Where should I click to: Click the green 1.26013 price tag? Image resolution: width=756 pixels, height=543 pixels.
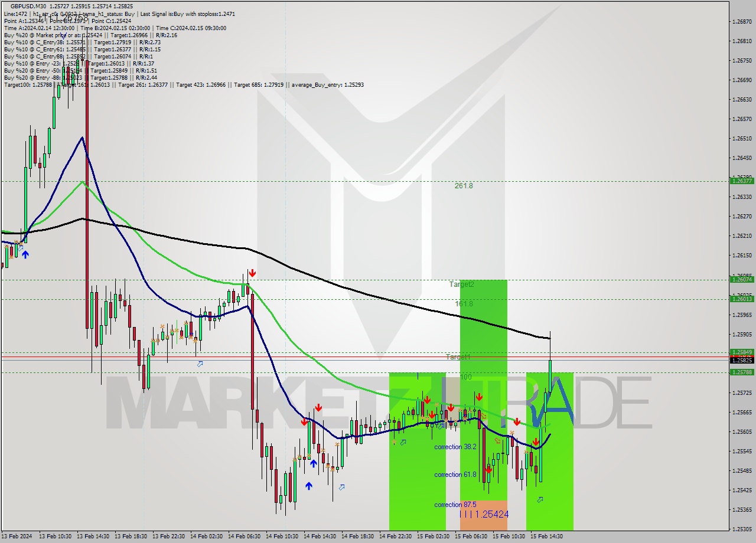[x=742, y=299]
